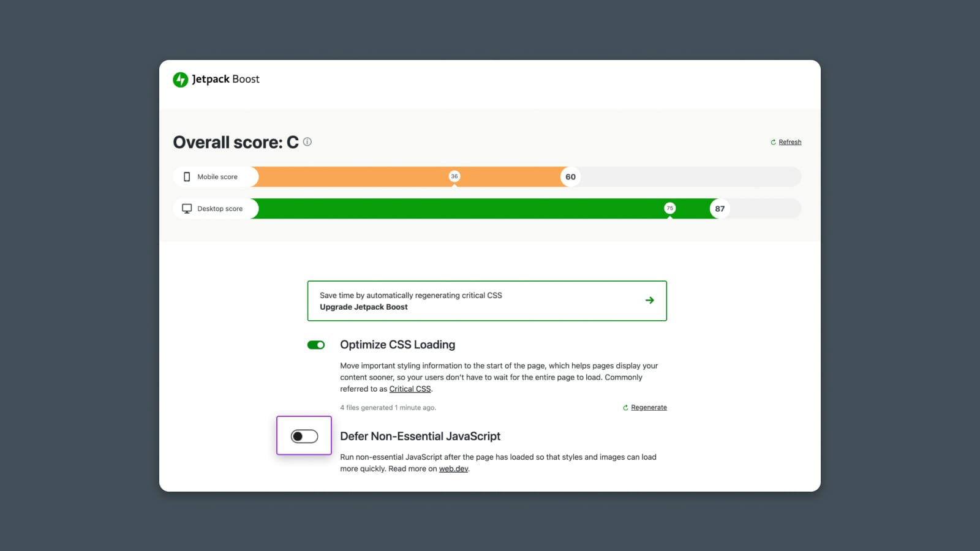Click the Jetpack Boost lightning logo icon
This screenshot has height=551, width=980.
180,80
